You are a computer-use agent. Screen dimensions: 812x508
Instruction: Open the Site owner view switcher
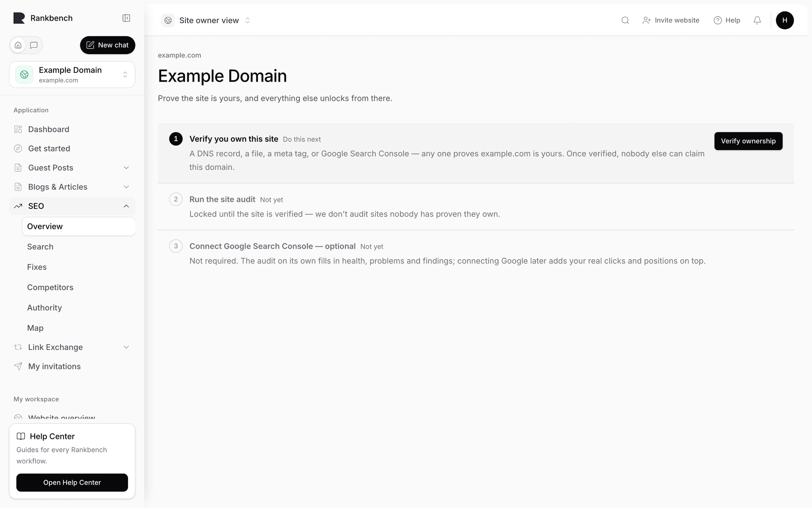207,20
